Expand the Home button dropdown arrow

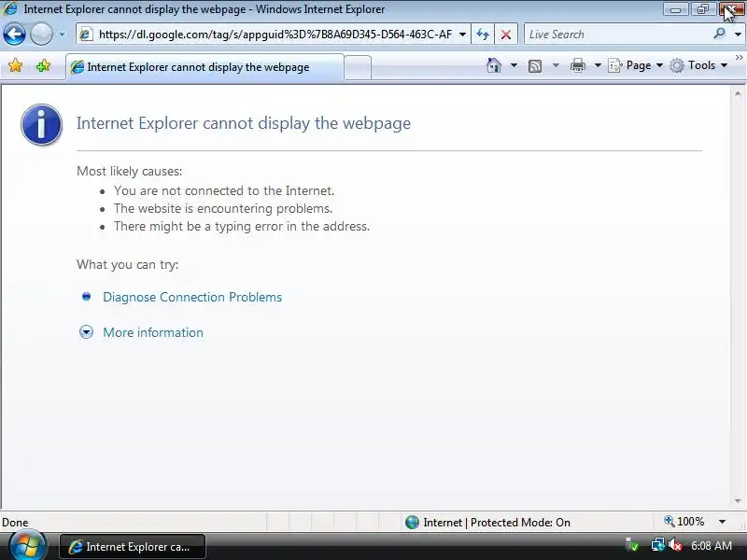(514, 65)
